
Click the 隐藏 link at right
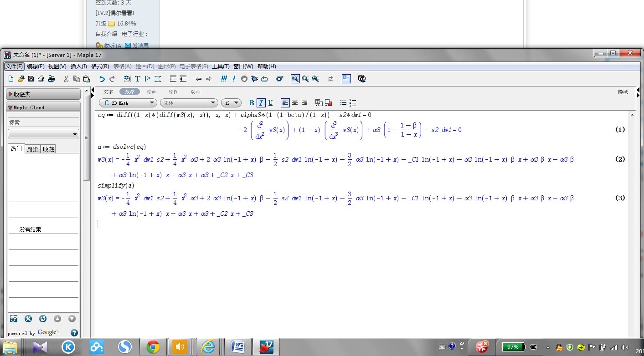[x=623, y=92]
